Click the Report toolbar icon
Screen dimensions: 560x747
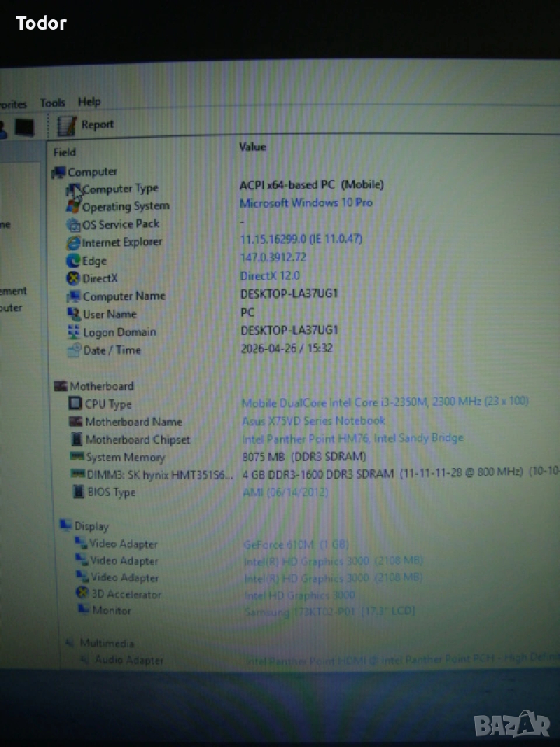click(68, 124)
